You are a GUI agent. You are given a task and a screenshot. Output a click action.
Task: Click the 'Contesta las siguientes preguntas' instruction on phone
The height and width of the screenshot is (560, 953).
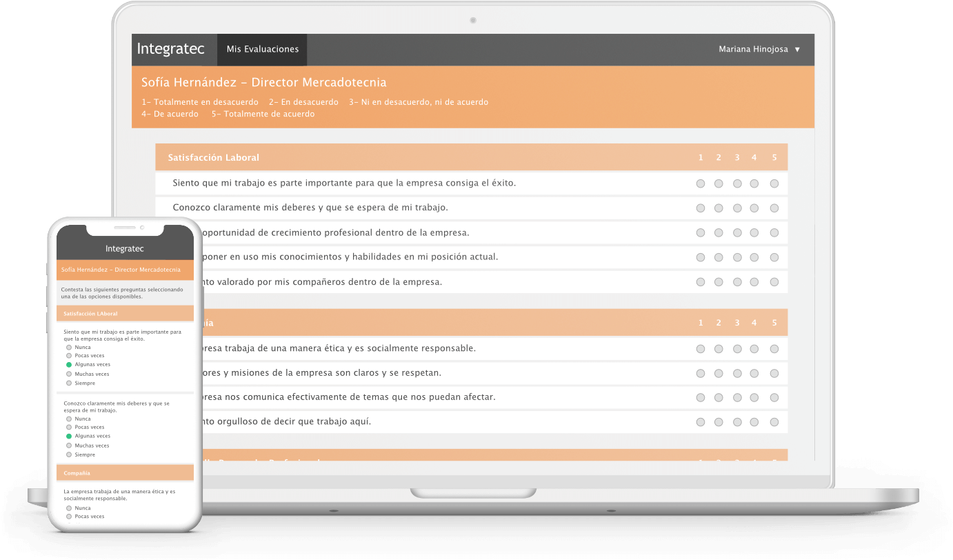[122, 293]
